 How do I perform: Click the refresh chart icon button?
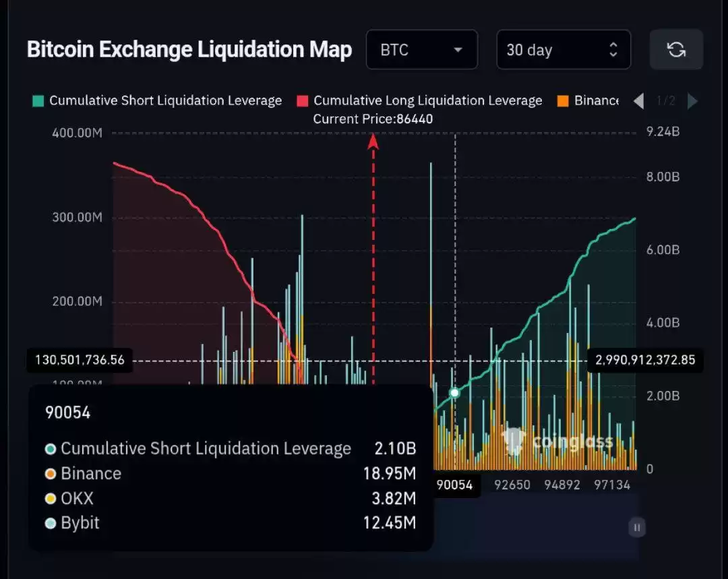(676, 49)
